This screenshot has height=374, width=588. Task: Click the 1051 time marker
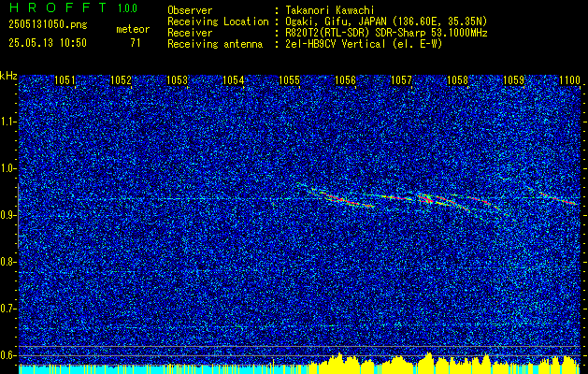[65, 80]
